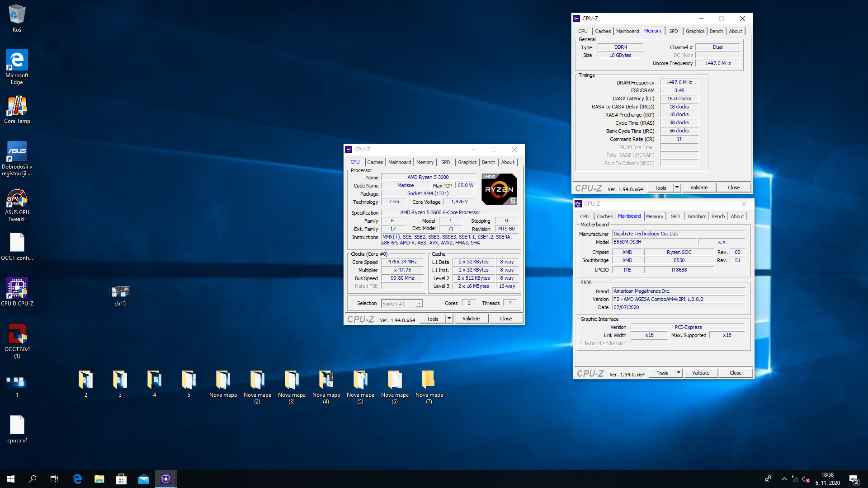868x488 pixels.
Task: Expand Tools dropdown arrow in Memory window
Action: [x=677, y=188]
